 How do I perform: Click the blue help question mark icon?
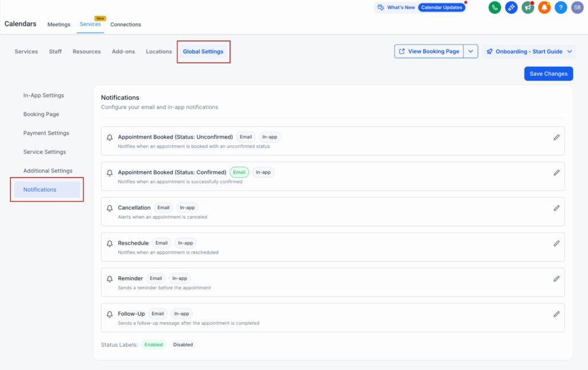coord(561,7)
